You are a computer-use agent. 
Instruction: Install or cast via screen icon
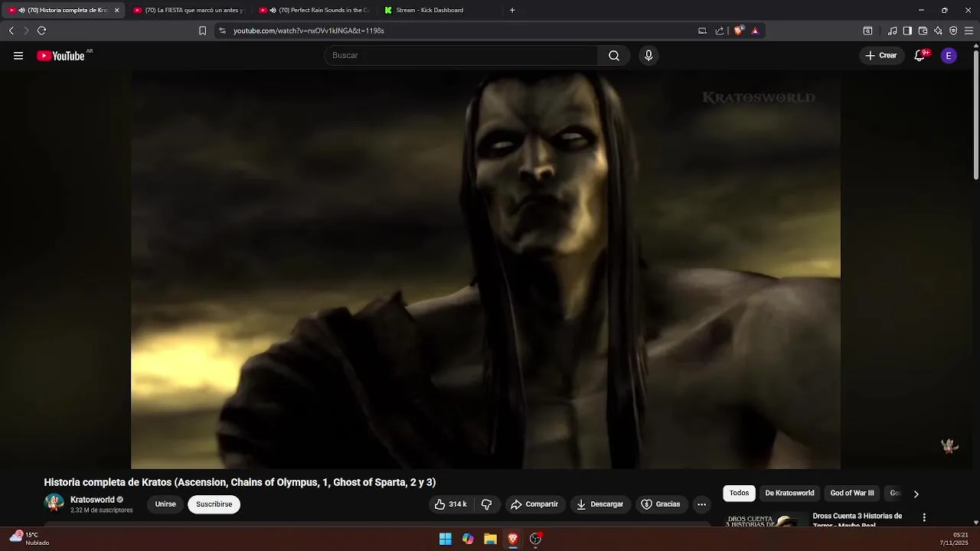[x=702, y=31]
